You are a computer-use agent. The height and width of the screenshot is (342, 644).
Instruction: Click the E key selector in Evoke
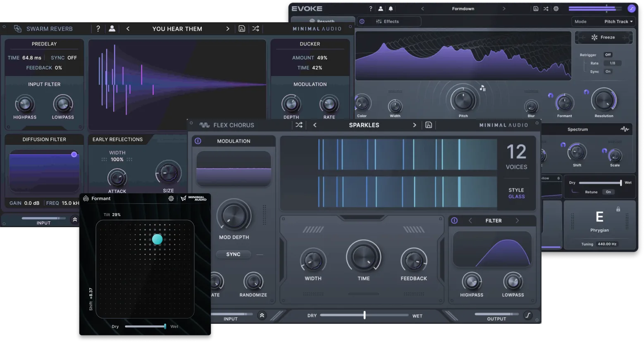click(x=599, y=217)
